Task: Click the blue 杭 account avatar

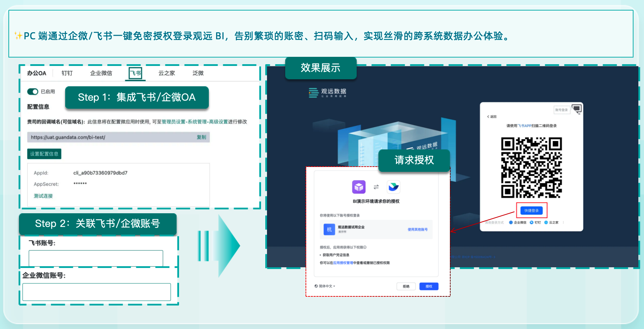Action: point(329,229)
